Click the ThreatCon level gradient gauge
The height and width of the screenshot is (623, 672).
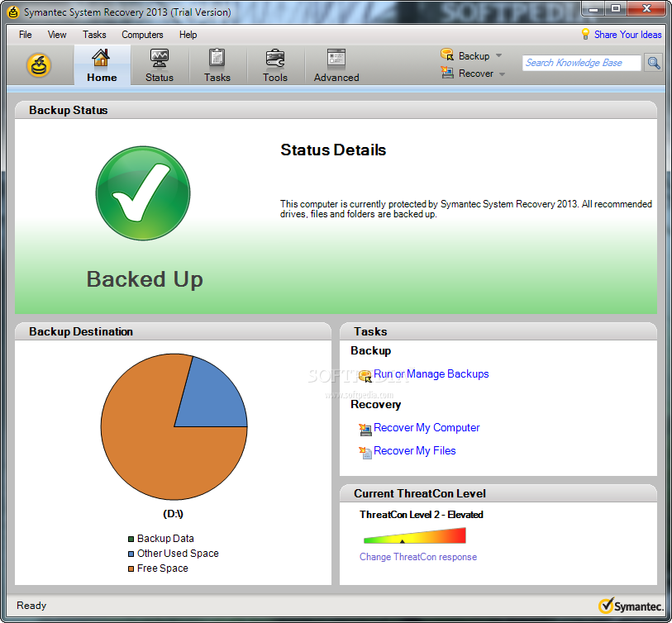(414, 535)
